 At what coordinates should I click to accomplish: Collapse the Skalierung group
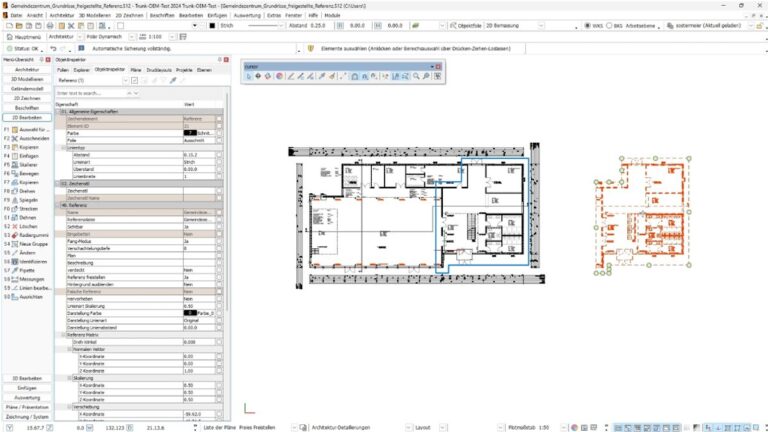(70, 378)
